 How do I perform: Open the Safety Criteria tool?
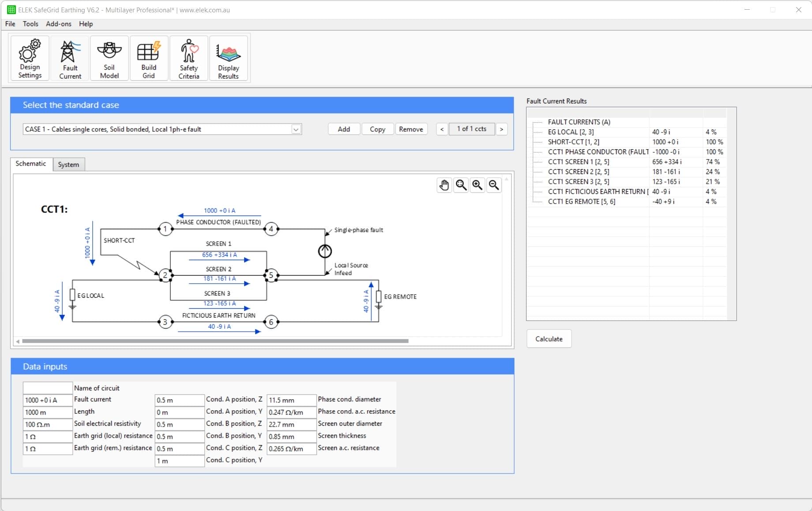tap(188, 58)
